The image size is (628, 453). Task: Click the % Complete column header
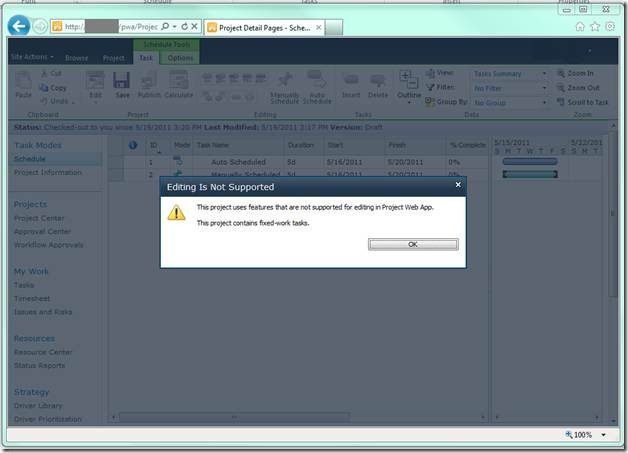tap(467, 145)
